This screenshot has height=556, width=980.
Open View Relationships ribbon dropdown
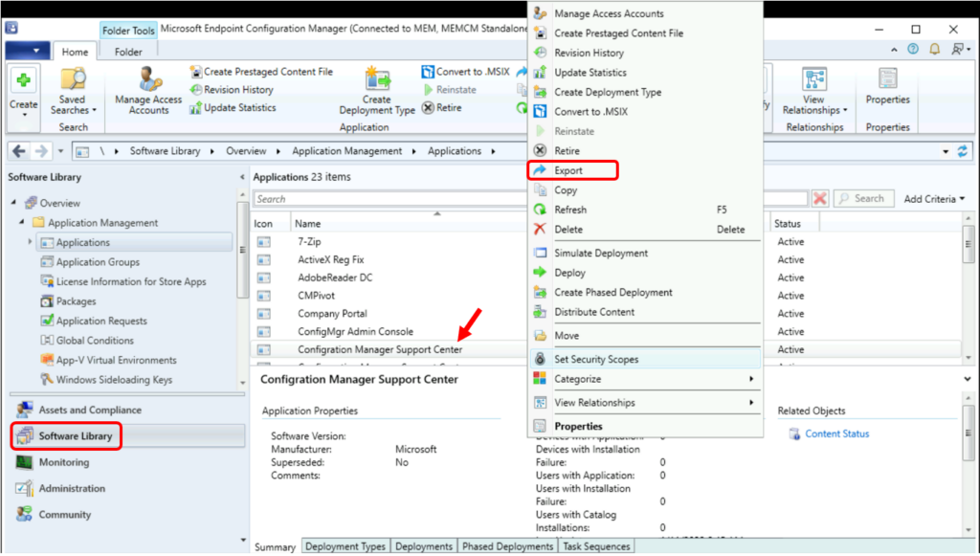pos(814,91)
